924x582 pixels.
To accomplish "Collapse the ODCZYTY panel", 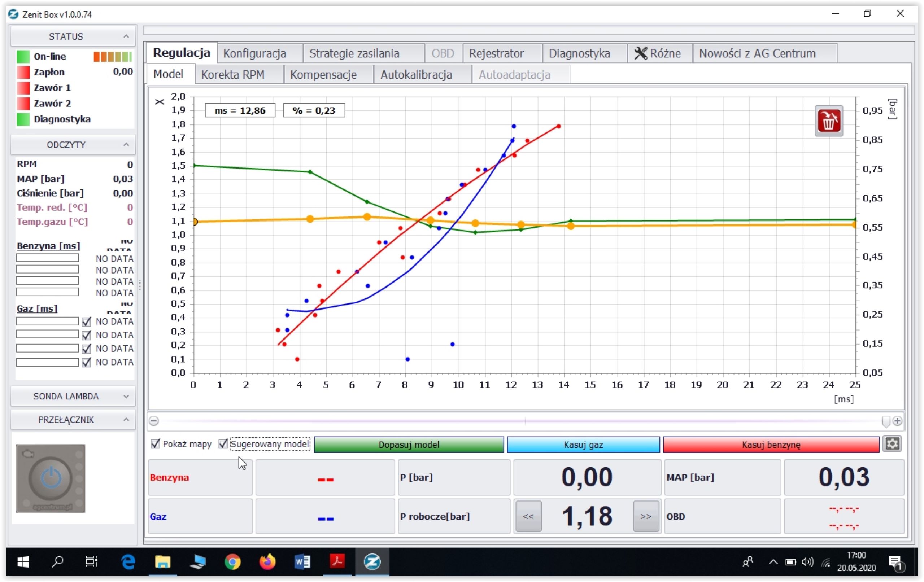I will [x=126, y=145].
